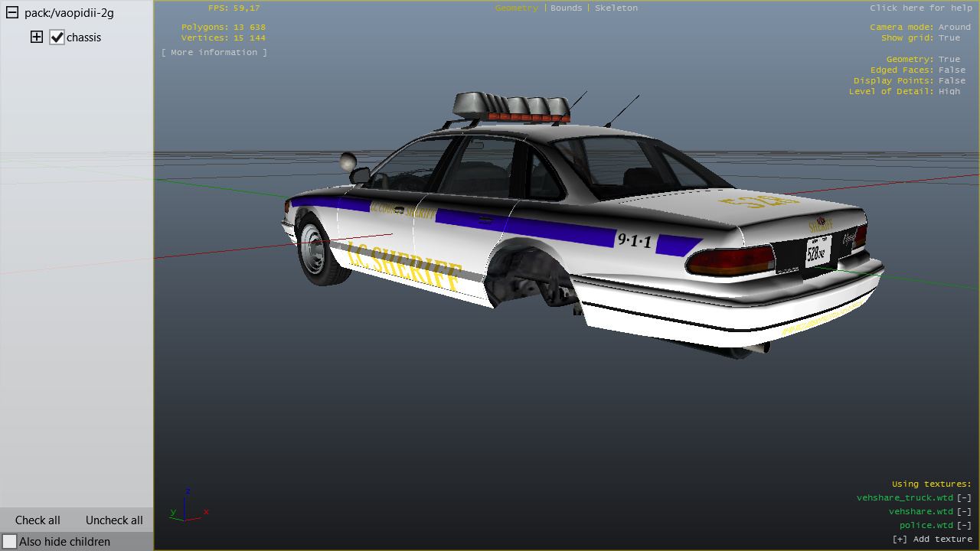
Task: Toggle Edged Faces False setting
Action: [952, 70]
